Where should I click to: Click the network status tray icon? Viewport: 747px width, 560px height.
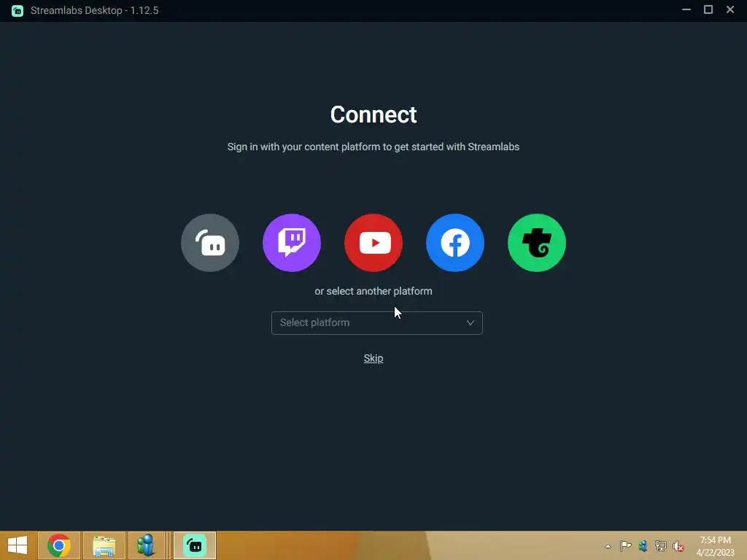(661, 545)
